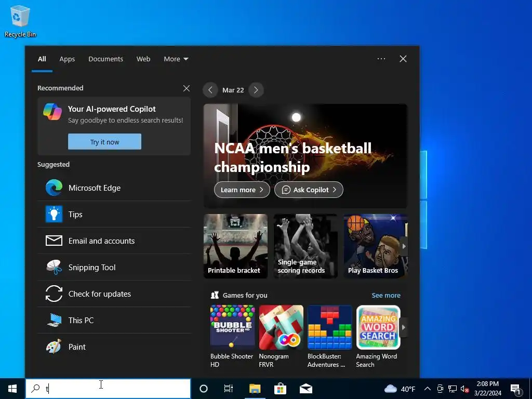Open File Explorer from taskbar
This screenshot has height=399, width=532.
click(x=255, y=389)
